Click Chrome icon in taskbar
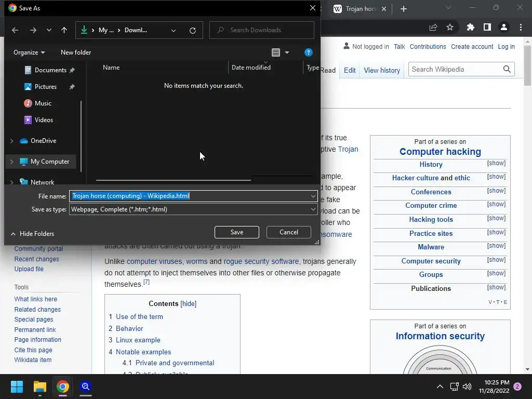 (x=62, y=387)
